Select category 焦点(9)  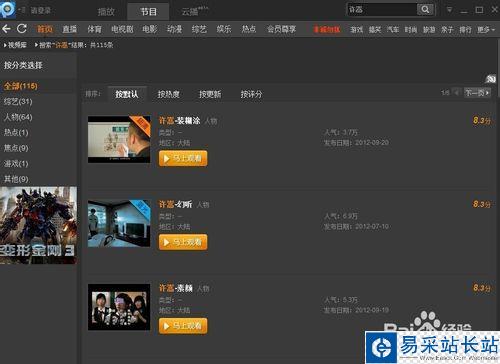click(x=16, y=148)
